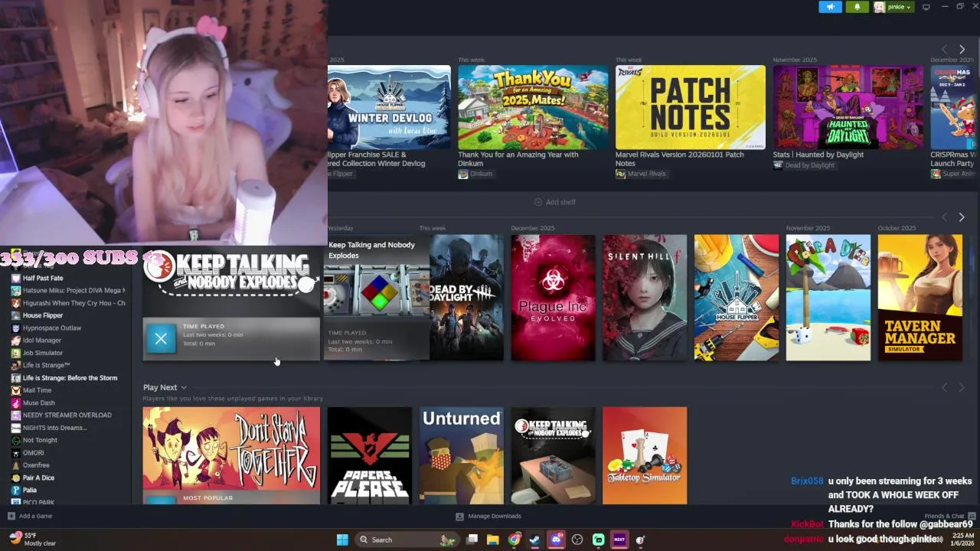This screenshot has width=980, height=551.
Task: Open Friends & Chat in Steam footer
Action: (x=949, y=516)
